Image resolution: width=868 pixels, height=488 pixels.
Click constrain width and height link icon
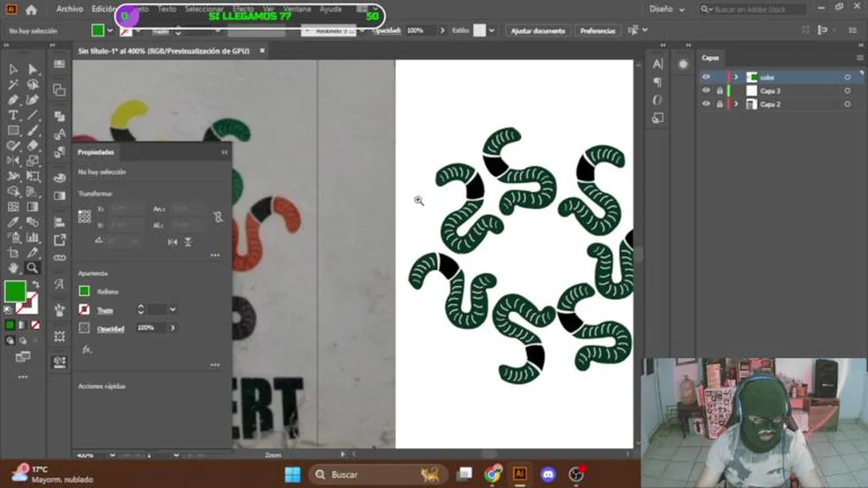(218, 217)
